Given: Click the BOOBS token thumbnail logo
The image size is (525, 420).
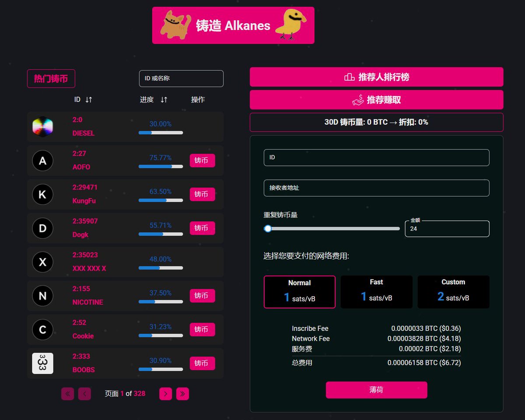Looking at the screenshot, I should [42, 363].
